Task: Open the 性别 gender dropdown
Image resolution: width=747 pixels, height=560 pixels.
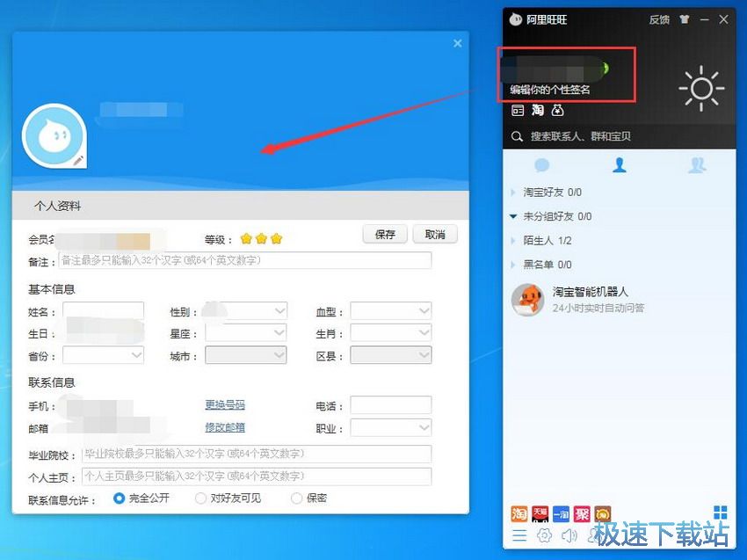Action: click(246, 311)
